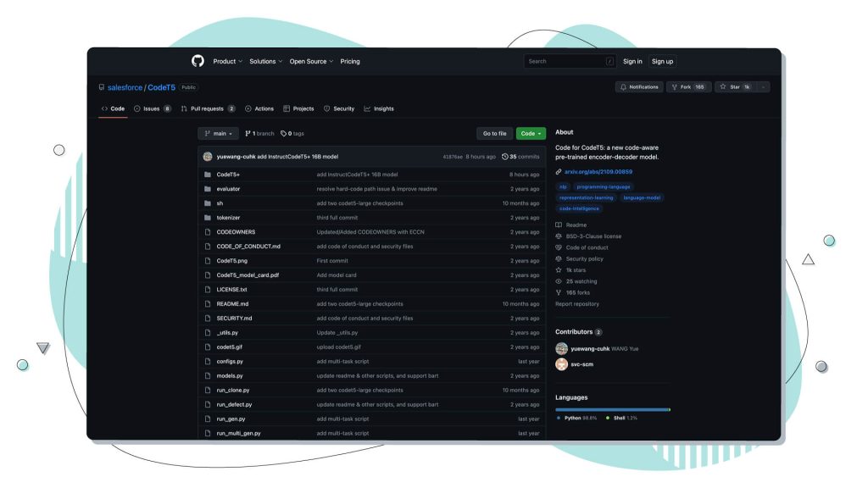Open the main branch selector
868x488 pixels.
[218, 133]
